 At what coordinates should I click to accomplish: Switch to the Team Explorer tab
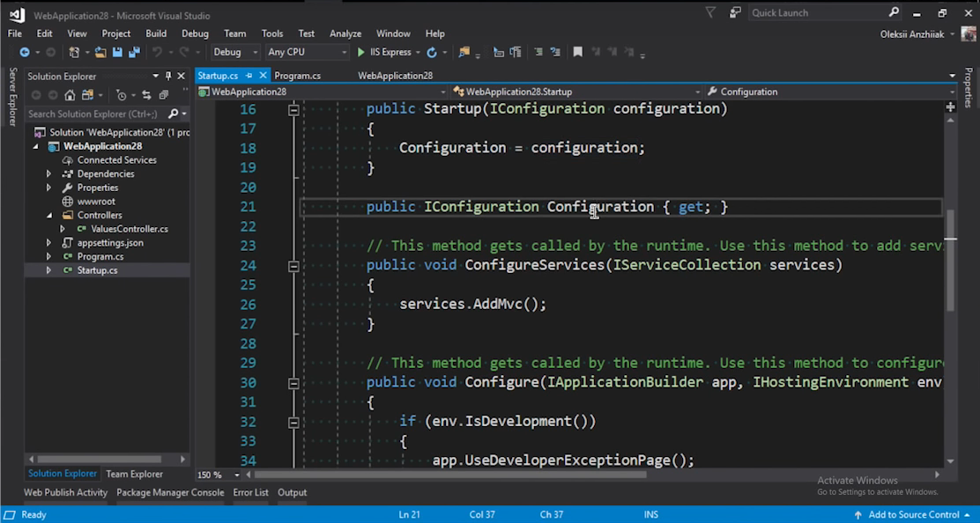(x=134, y=475)
